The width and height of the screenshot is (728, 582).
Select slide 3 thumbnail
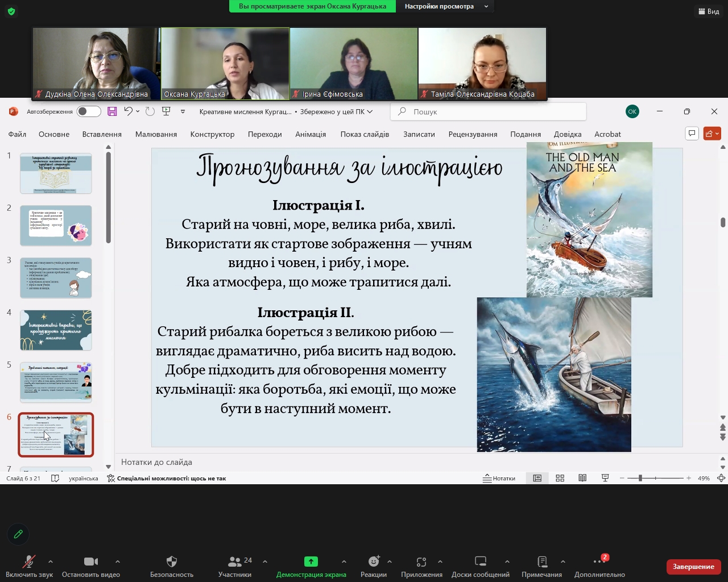pyautogui.click(x=56, y=278)
